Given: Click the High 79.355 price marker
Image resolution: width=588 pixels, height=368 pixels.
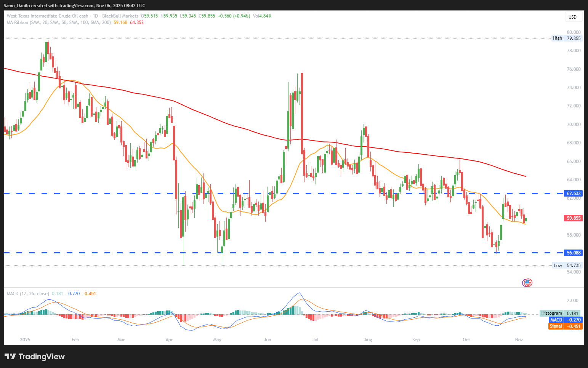Looking at the screenshot, I should click(x=567, y=38).
